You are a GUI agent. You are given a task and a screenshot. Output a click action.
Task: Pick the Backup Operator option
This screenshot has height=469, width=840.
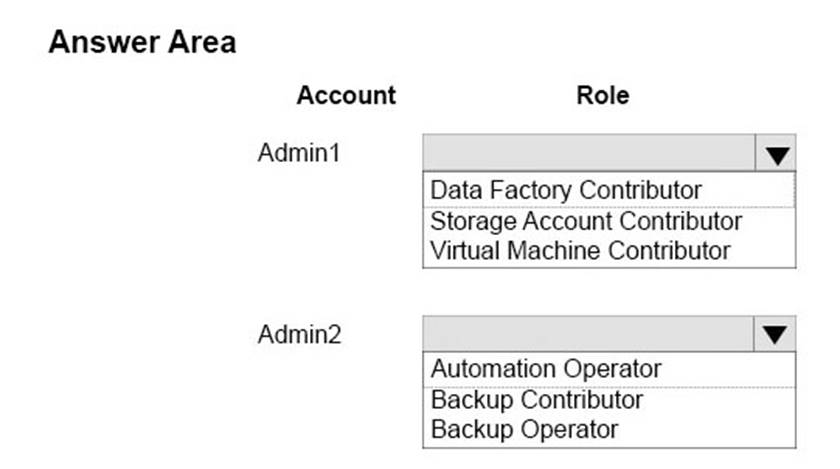tap(524, 430)
